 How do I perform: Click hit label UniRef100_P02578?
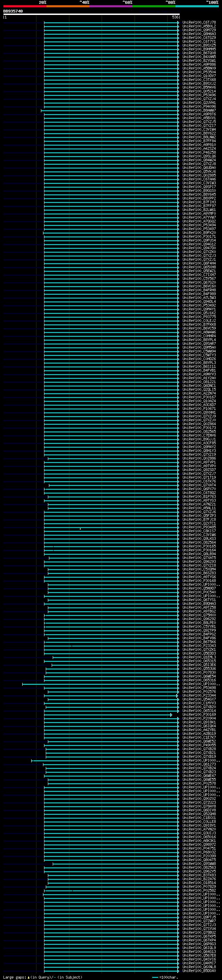199,783
